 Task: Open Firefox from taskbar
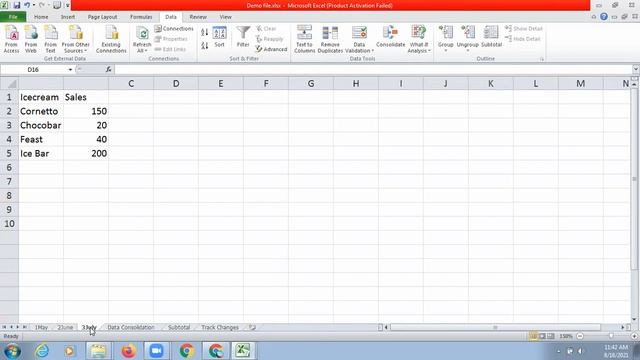[129, 351]
